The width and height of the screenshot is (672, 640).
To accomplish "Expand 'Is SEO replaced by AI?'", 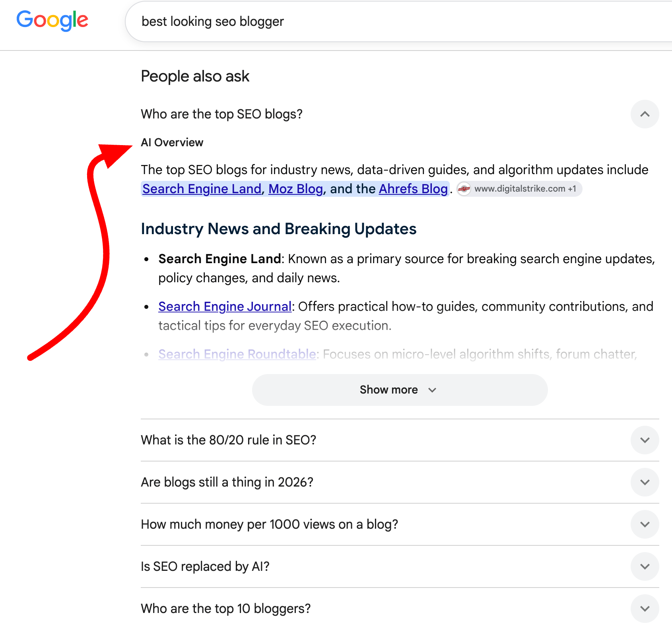I will [x=400, y=566].
